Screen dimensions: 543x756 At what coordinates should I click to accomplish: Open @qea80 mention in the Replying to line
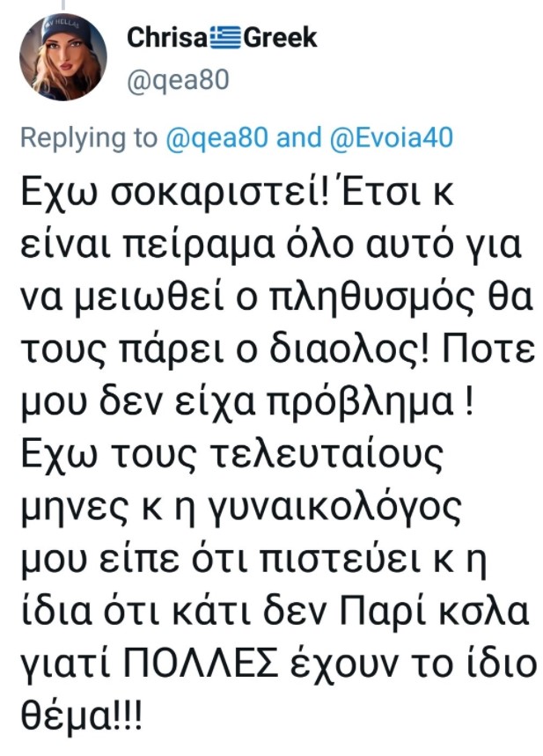215,138
